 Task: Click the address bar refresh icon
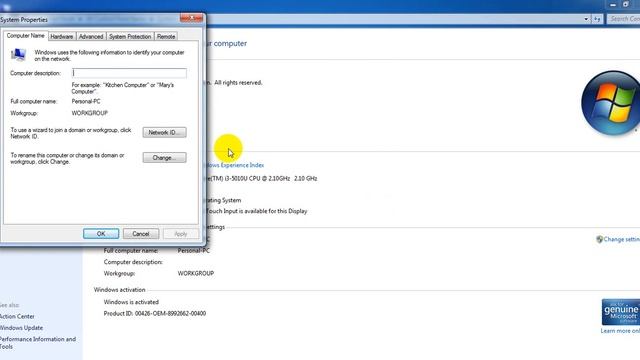click(x=597, y=19)
